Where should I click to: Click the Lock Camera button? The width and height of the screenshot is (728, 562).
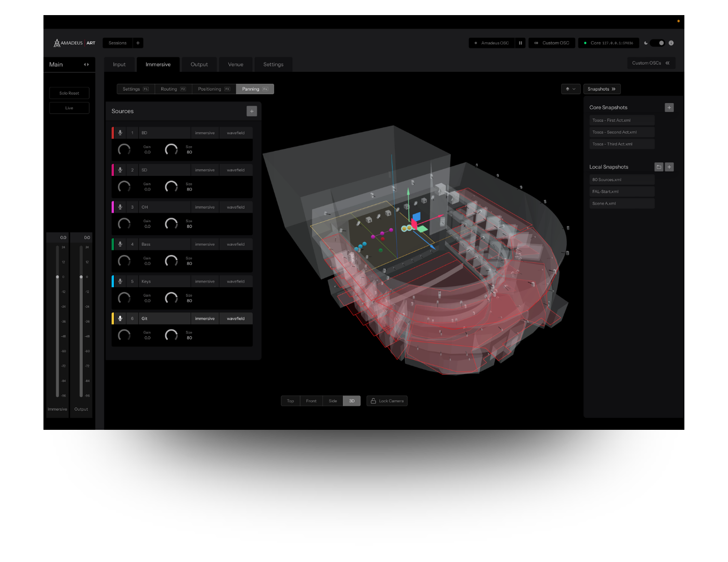pyautogui.click(x=387, y=401)
